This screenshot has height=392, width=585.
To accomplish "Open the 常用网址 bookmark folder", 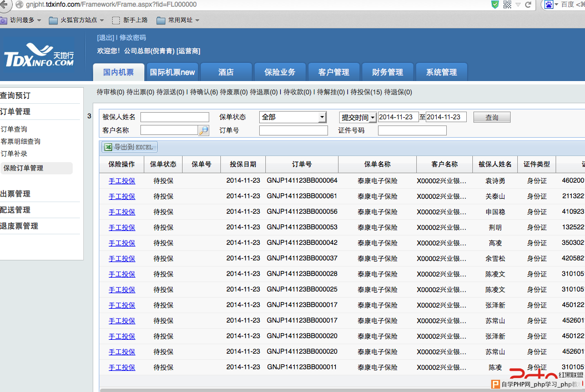I will (x=178, y=20).
